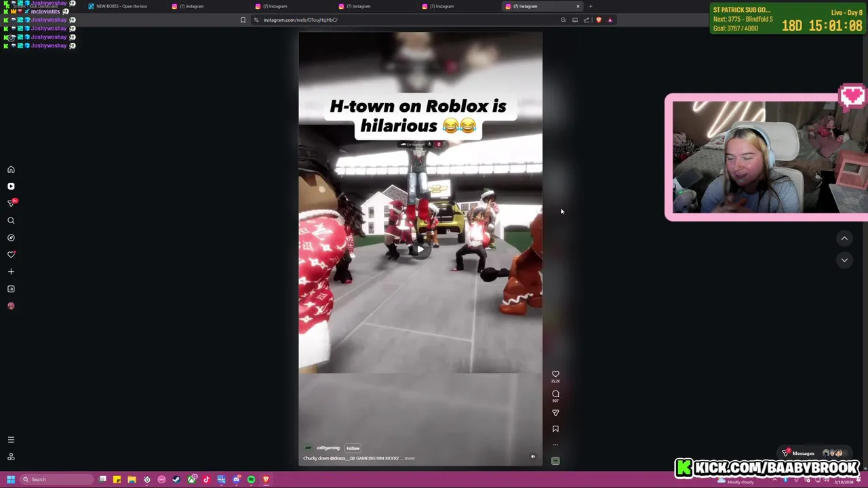This screenshot has height=488, width=868.
Task: Open Instagram notifications heart in sidebar
Action: tap(11, 255)
